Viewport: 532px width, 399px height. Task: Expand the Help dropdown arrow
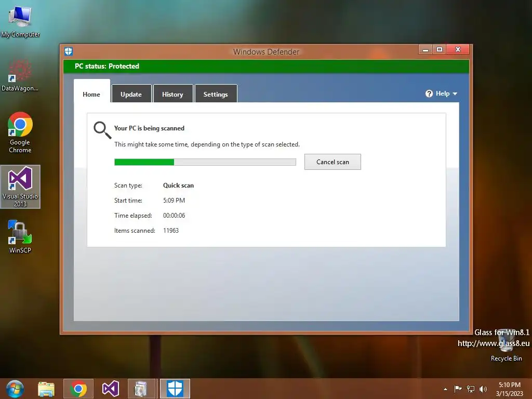point(455,94)
